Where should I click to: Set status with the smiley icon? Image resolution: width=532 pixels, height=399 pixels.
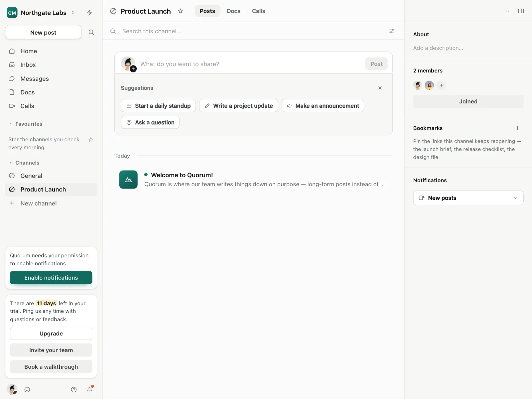tap(27, 390)
